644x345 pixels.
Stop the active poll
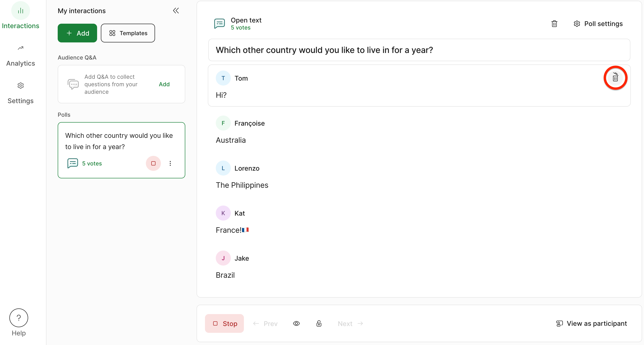(224, 323)
